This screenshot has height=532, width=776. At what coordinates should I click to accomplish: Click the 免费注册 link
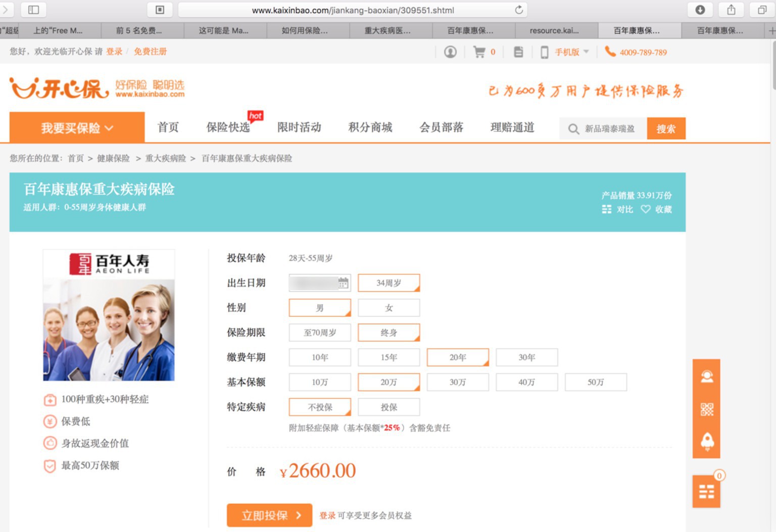click(x=150, y=51)
